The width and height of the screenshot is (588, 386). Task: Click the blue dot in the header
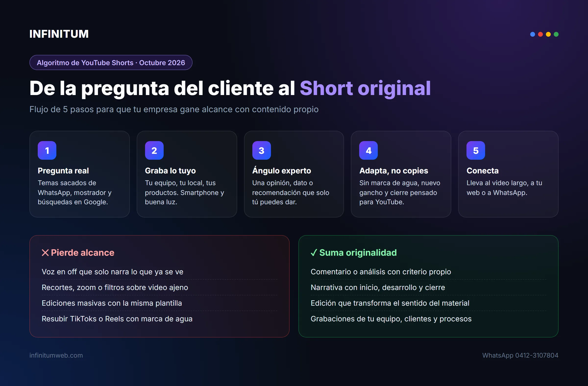point(533,34)
